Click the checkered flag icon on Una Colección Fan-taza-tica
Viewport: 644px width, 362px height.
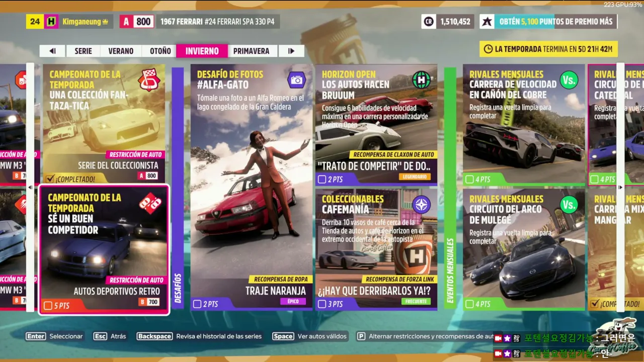pyautogui.click(x=149, y=79)
